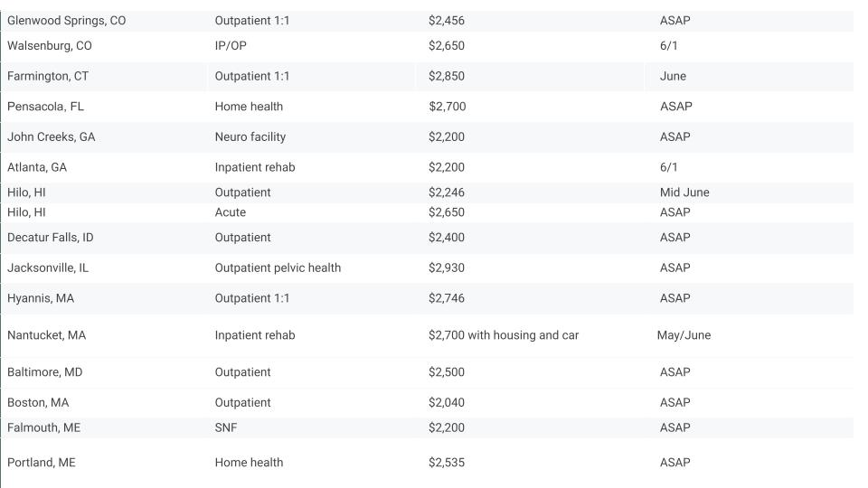Viewport: 868px width, 488px height.
Task: Select the SNF setting cell
Action: [226, 427]
